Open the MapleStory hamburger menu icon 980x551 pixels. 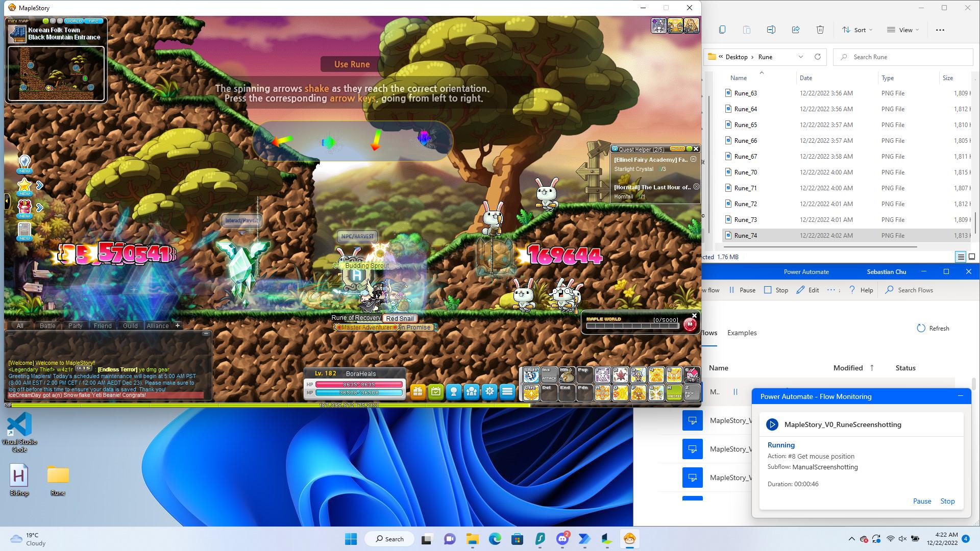tap(507, 392)
